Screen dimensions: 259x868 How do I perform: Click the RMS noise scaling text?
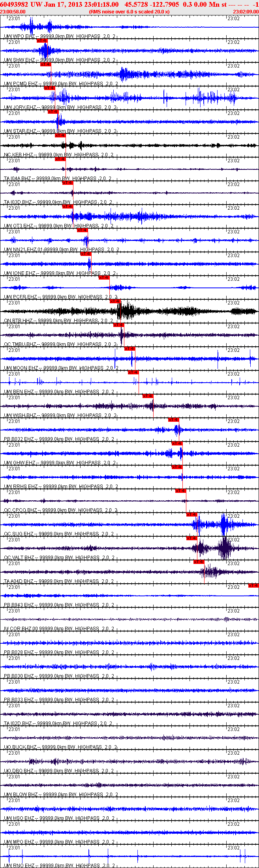(x=129, y=11)
